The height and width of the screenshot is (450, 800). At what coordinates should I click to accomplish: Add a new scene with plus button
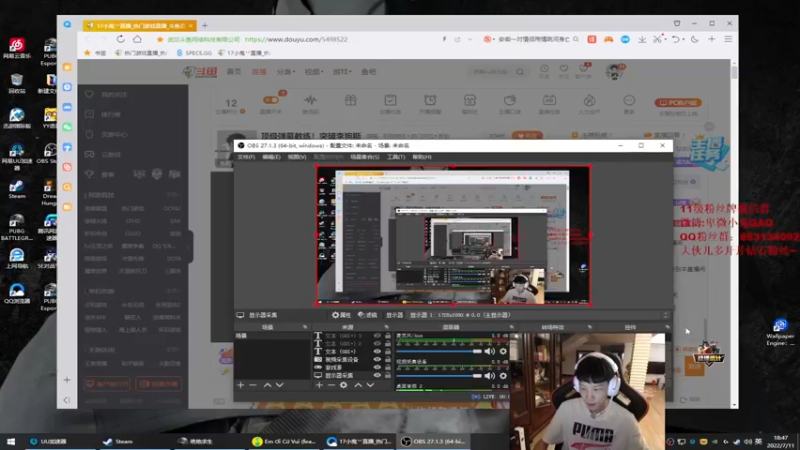tap(241, 385)
